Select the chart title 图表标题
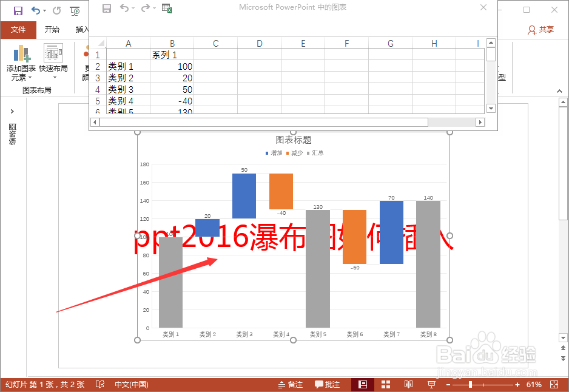 (294, 140)
